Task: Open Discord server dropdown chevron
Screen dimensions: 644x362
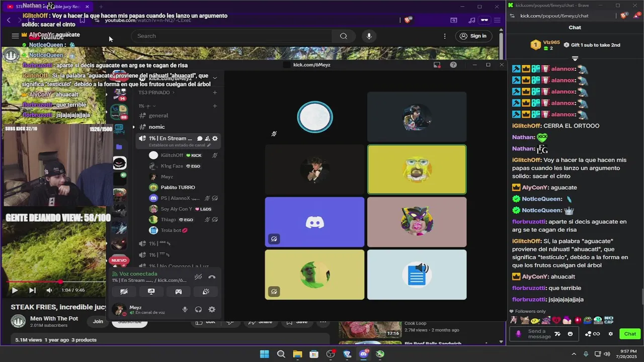Action: pos(215,78)
